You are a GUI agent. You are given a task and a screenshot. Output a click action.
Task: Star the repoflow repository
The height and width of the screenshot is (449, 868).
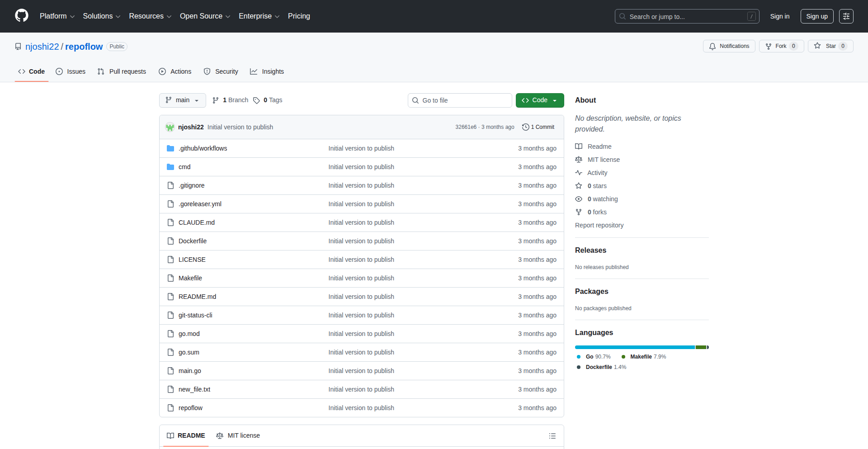(830, 46)
